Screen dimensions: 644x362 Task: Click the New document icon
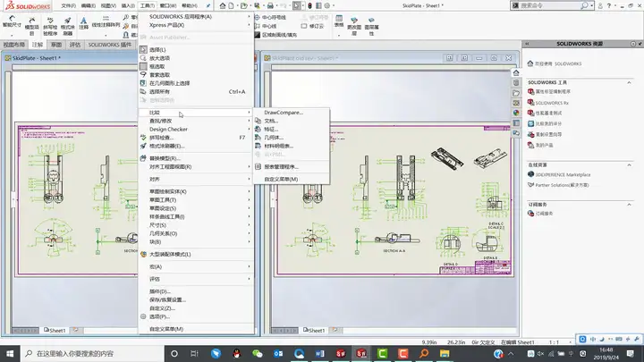coord(232,5)
